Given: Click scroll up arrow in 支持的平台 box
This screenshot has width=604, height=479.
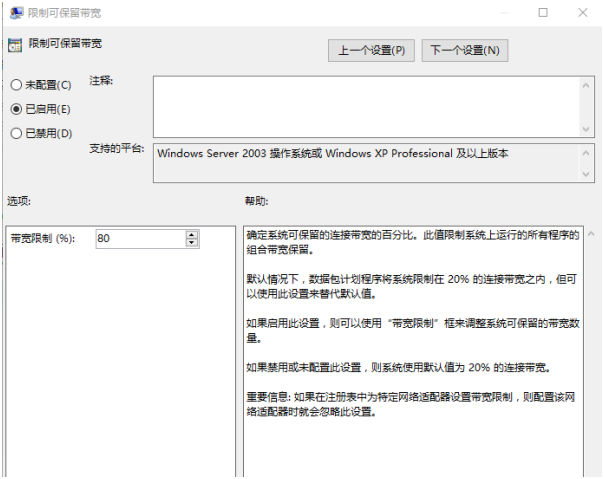Looking at the screenshot, I should (586, 153).
